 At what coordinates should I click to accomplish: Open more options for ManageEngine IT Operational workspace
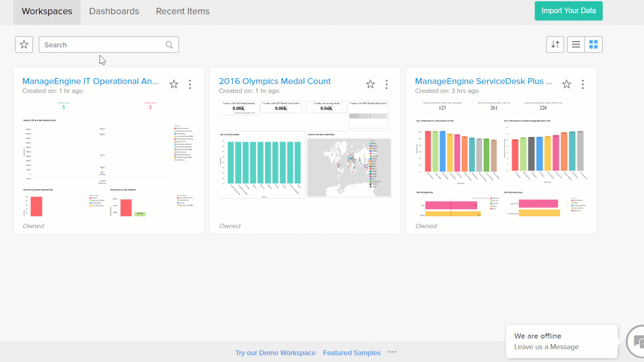point(190,84)
